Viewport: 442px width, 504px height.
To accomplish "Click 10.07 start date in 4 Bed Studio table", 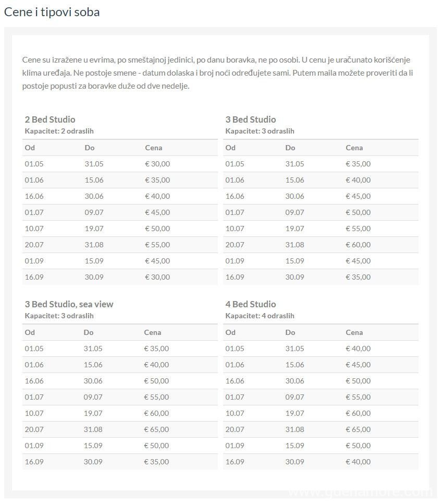I will coord(235,413).
